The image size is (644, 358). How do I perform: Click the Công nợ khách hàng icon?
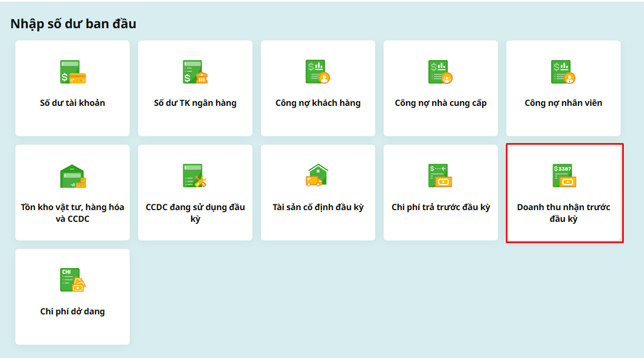point(318,72)
